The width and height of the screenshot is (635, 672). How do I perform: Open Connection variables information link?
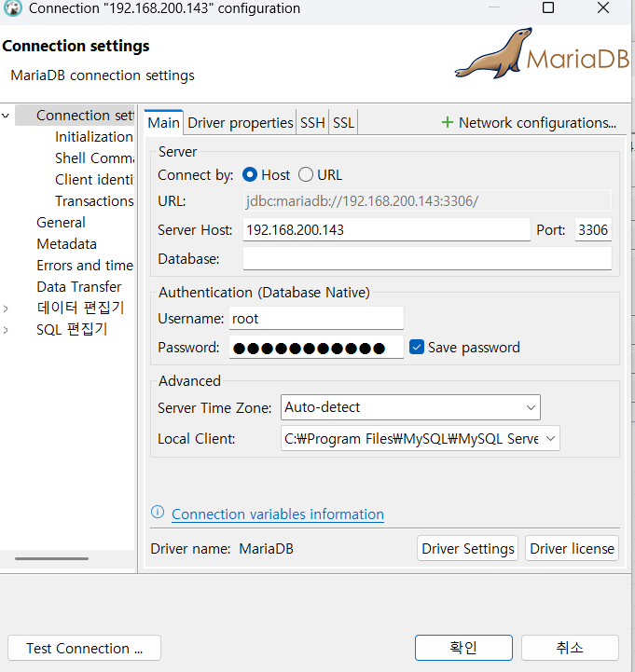[x=278, y=514]
